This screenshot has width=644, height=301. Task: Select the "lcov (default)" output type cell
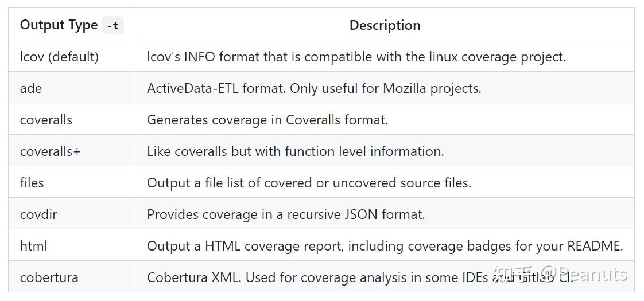[59, 57]
